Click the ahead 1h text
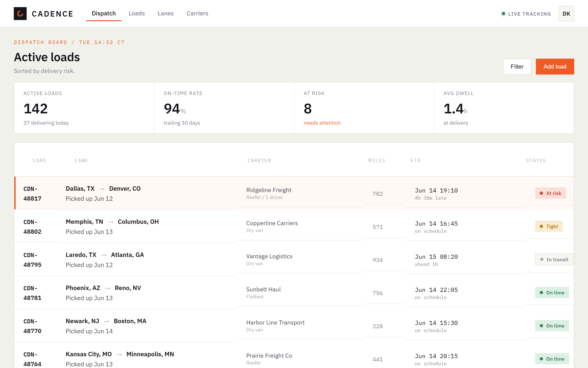Image resolution: width=588 pixels, height=368 pixels. pos(426,264)
